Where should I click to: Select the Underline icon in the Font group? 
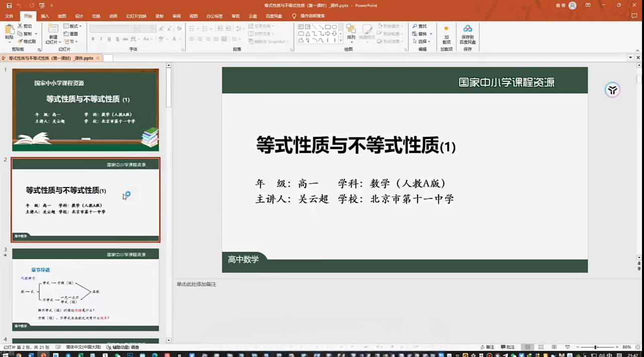(x=109, y=38)
